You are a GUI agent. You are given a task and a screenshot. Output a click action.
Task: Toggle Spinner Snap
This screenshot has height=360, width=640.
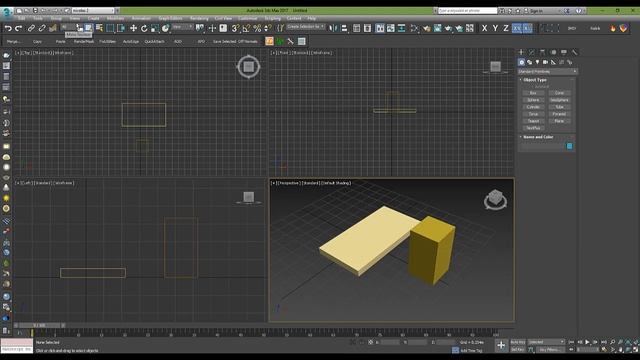point(268,28)
